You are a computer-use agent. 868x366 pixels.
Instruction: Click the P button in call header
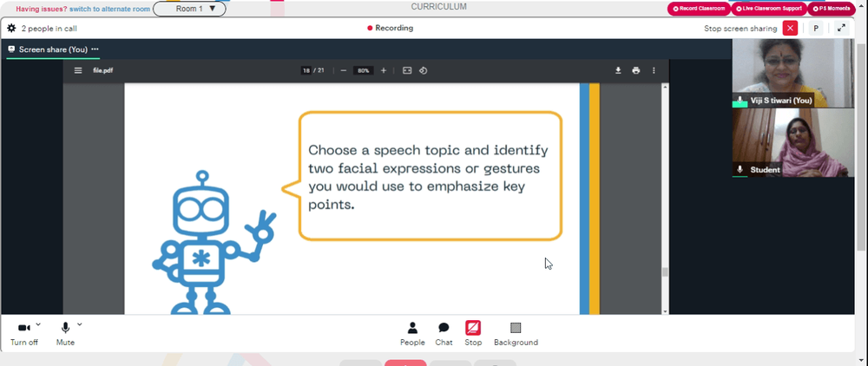(x=815, y=29)
